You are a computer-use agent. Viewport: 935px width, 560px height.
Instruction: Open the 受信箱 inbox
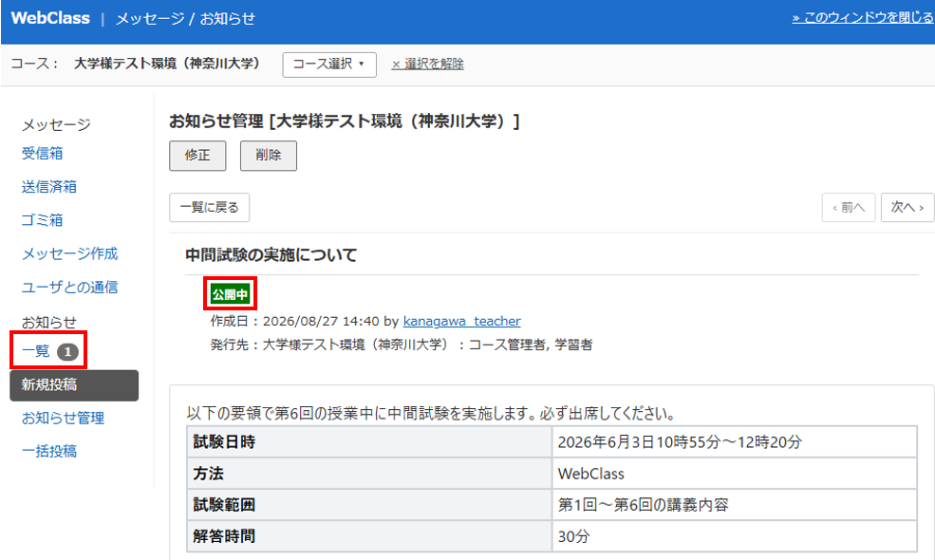point(43,153)
